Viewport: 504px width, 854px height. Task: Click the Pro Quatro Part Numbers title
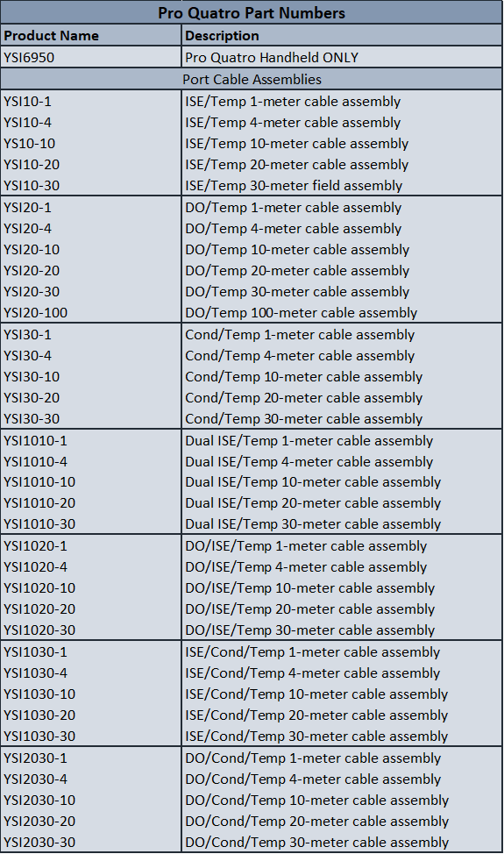point(252,12)
